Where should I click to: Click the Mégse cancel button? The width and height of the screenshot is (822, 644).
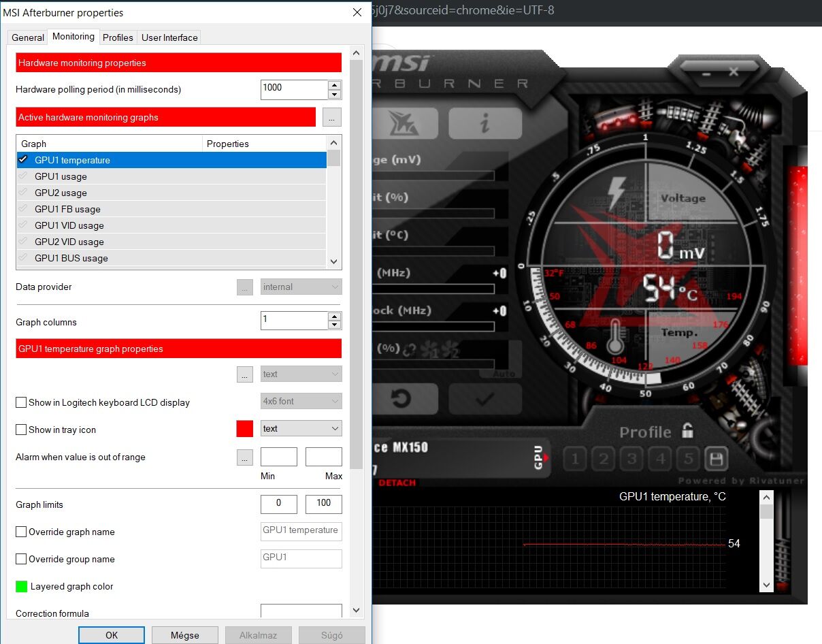pos(185,635)
